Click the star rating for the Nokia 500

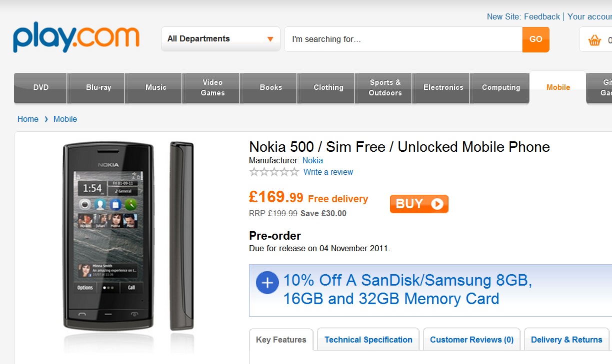click(274, 172)
